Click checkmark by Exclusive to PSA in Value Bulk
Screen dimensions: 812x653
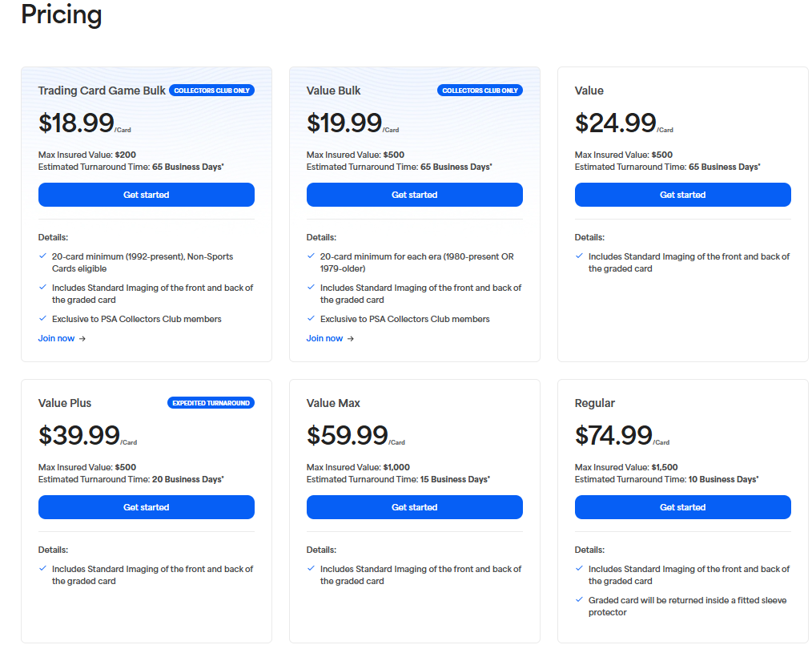click(312, 318)
